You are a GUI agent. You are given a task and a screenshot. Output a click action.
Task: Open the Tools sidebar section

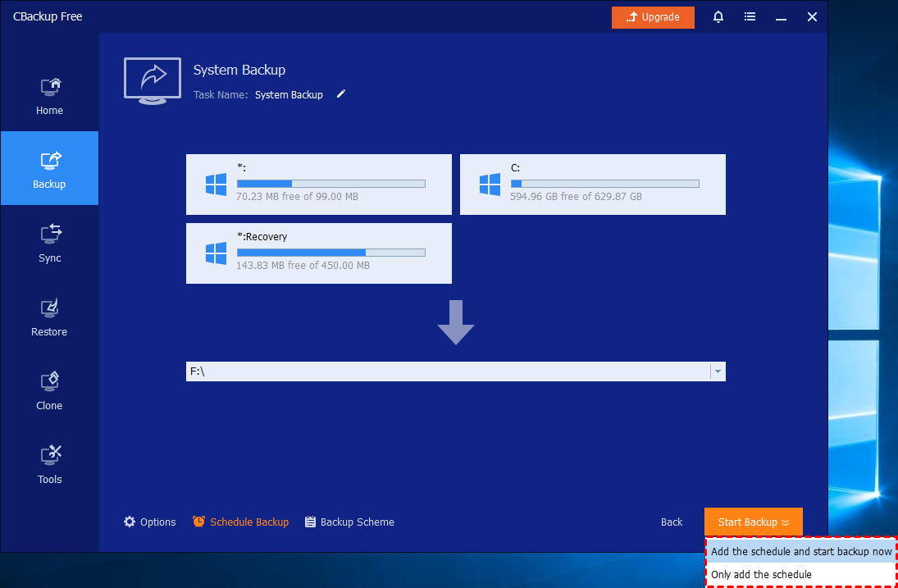(49, 465)
